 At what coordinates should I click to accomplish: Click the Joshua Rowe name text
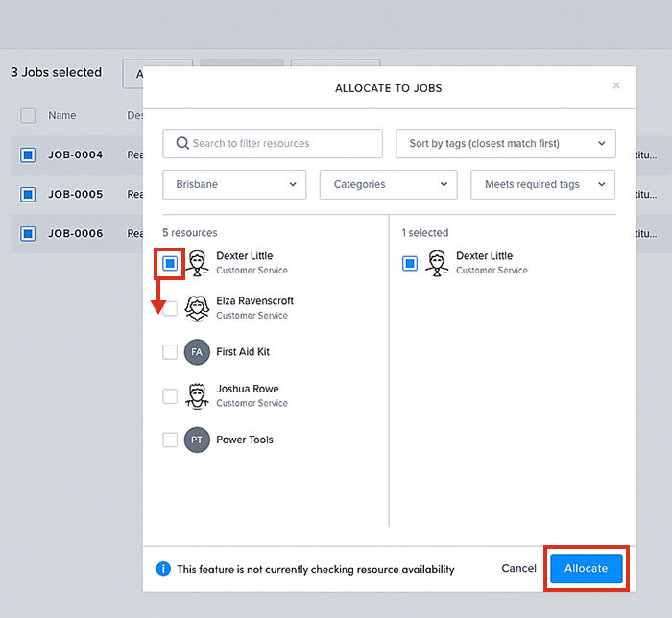tap(248, 389)
